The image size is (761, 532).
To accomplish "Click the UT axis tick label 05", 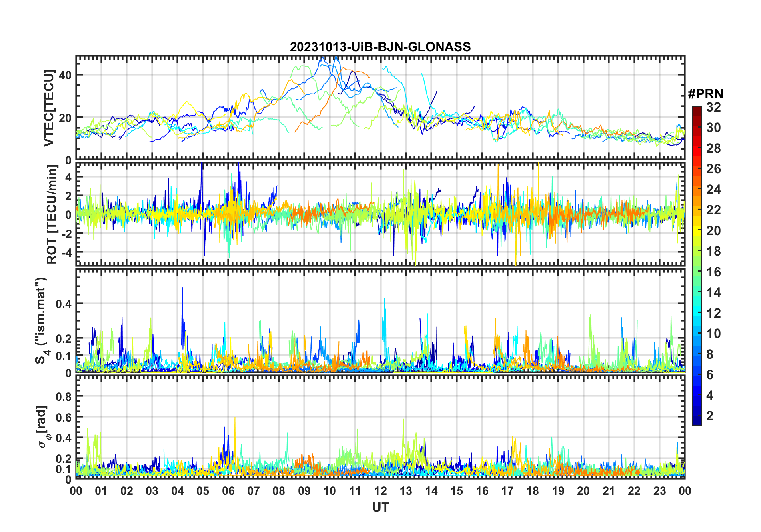I will coord(203,491).
